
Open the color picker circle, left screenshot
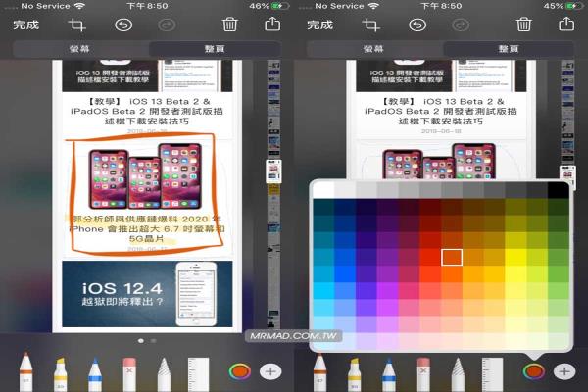[x=240, y=371]
